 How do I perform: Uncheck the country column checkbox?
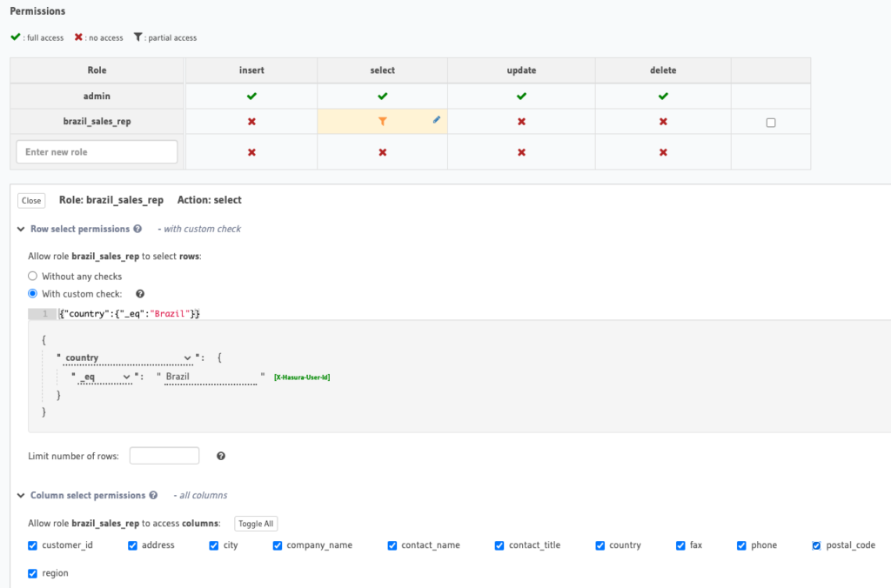click(600, 545)
